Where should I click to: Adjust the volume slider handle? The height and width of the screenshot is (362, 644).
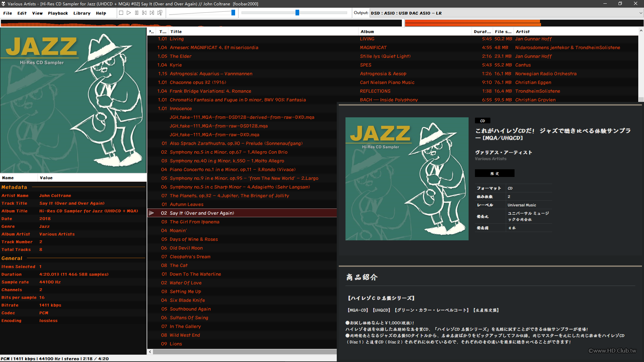pos(233,13)
